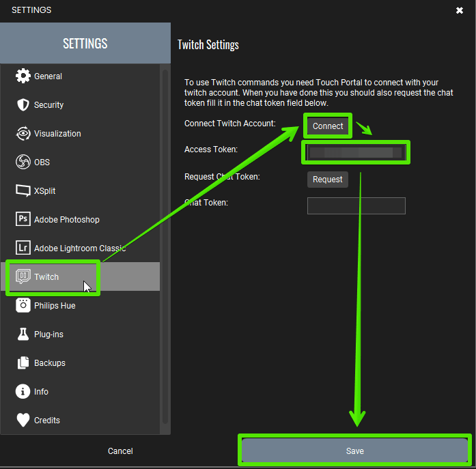Go to OBS settings
The image size is (476, 469).
[x=80, y=162]
